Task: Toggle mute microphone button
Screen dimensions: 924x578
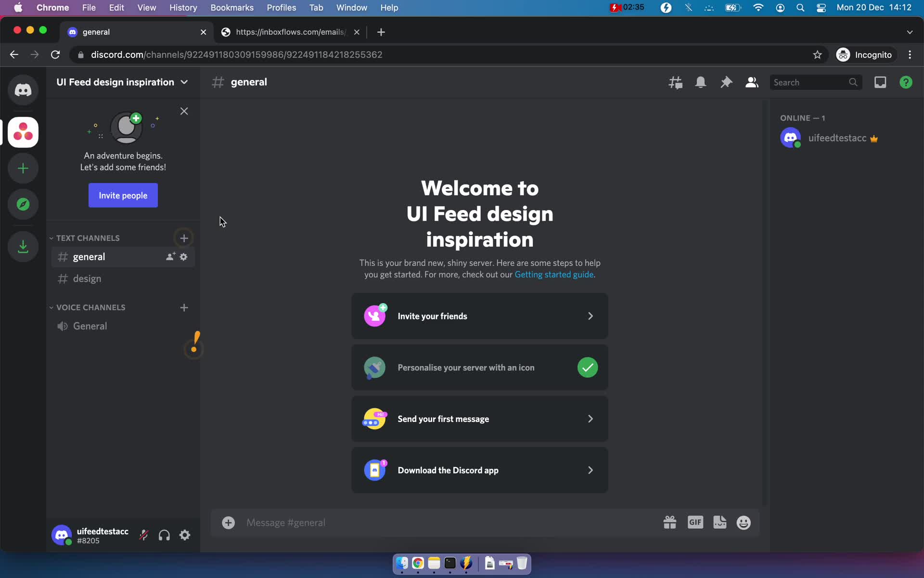Action: click(144, 536)
